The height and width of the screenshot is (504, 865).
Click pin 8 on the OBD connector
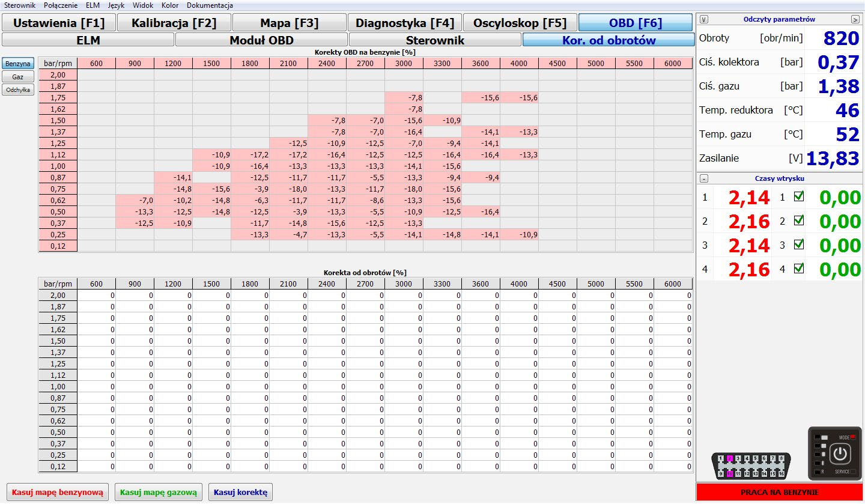coord(782,458)
